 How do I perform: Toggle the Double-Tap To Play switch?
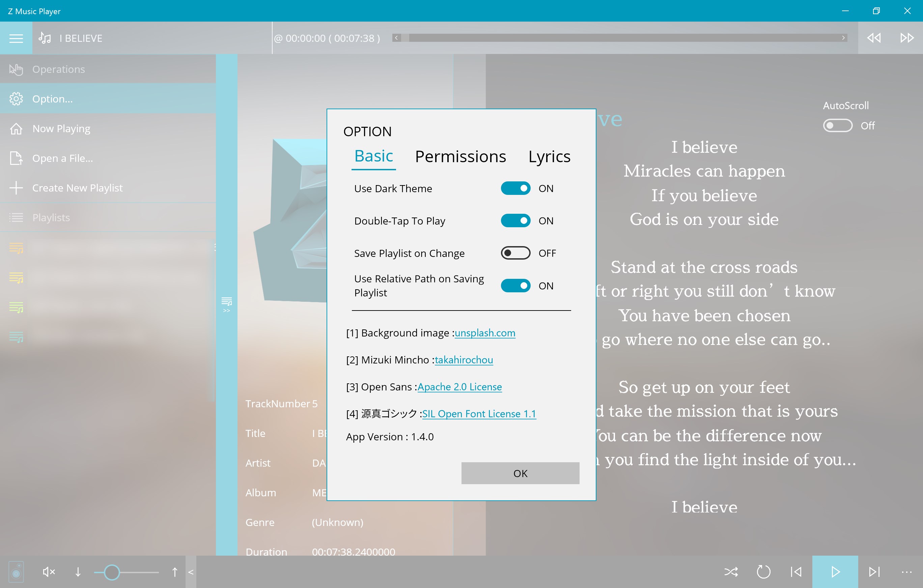pos(515,220)
